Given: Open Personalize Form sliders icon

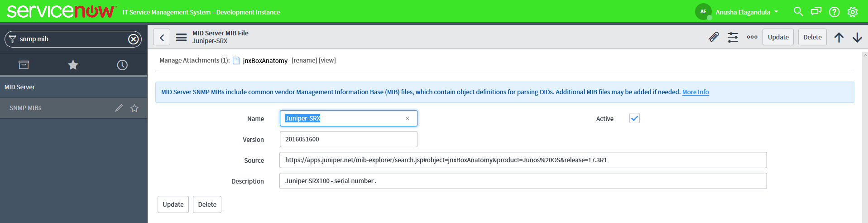Looking at the screenshot, I should (x=733, y=37).
